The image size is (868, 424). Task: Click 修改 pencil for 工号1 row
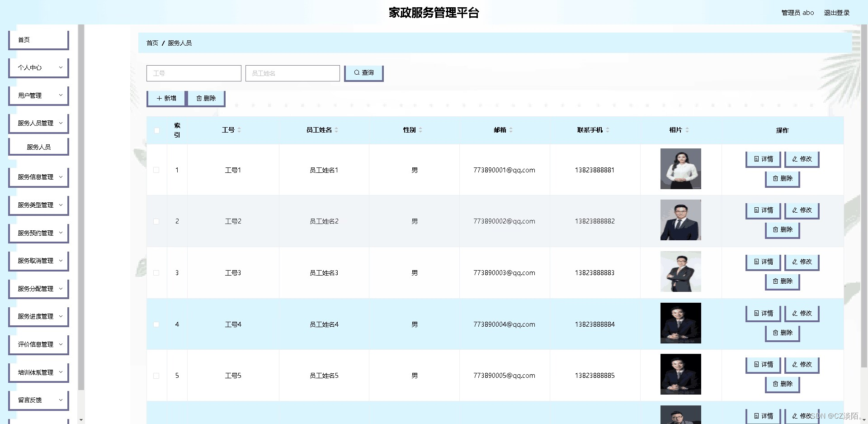pyautogui.click(x=802, y=159)
